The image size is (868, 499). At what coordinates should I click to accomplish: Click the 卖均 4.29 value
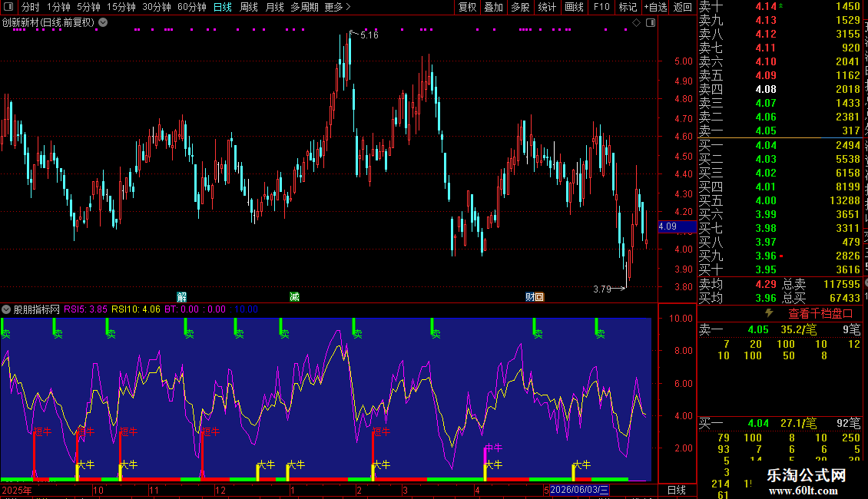click(766, 284)
